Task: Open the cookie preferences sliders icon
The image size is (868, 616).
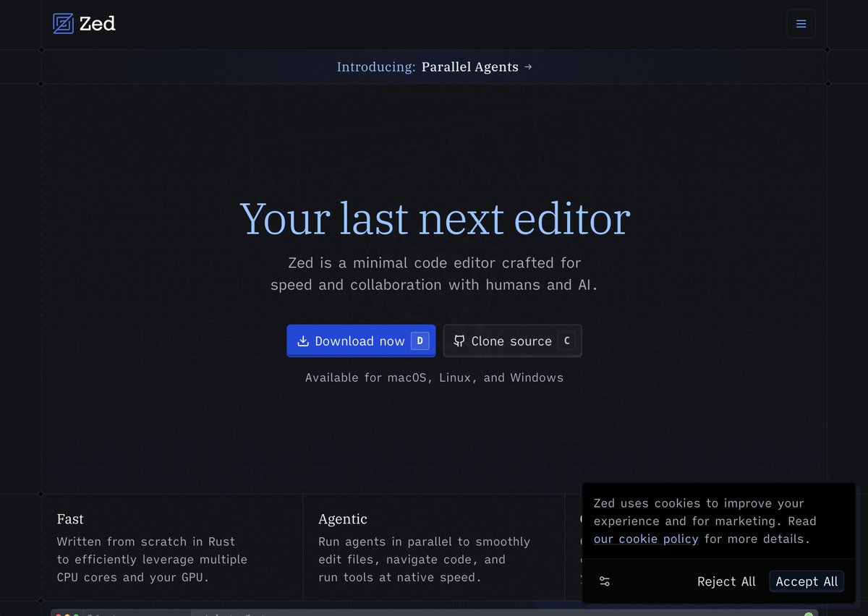Action: click(x=605, y=581)
